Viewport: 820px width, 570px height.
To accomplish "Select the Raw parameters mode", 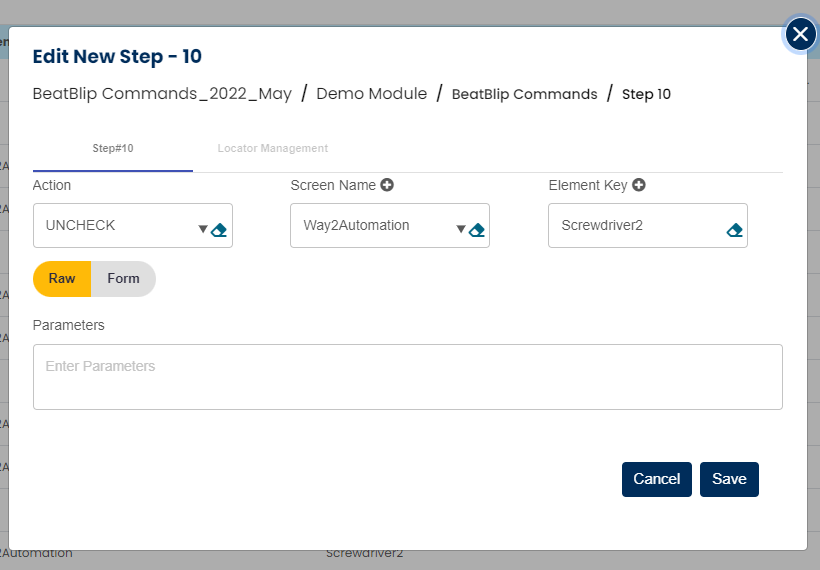I will pos(62,279).
